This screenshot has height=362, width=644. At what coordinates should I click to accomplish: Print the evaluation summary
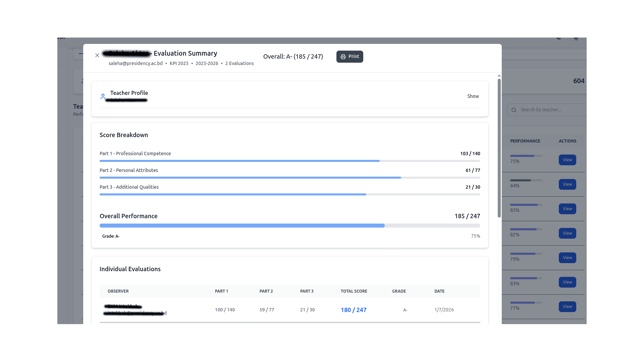point(350,57)
